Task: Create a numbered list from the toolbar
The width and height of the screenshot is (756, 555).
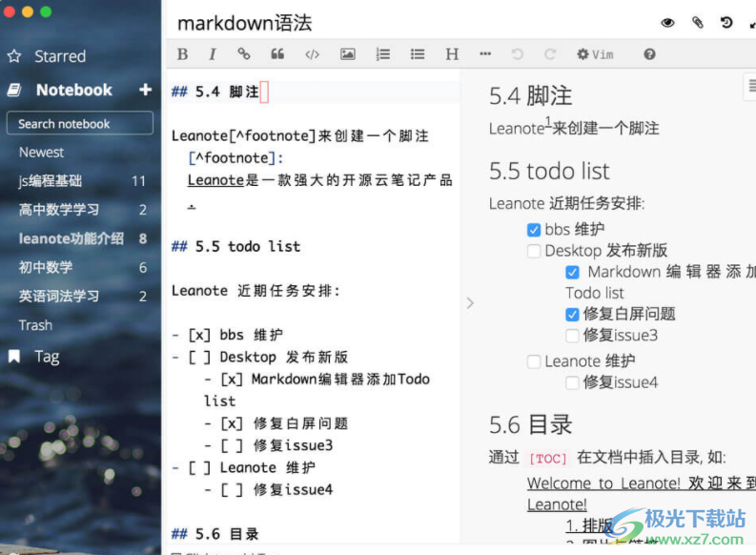Action: (x=383, y=54)
